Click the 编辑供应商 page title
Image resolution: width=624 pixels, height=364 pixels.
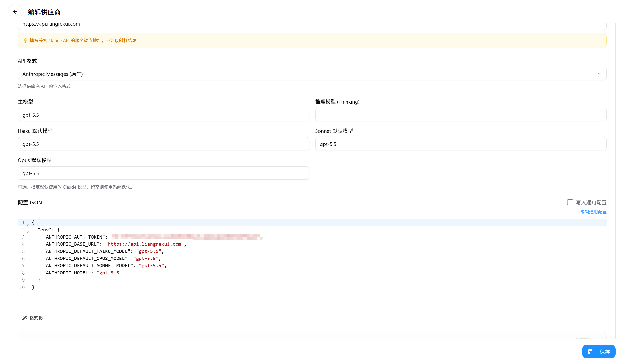(44, 12)
